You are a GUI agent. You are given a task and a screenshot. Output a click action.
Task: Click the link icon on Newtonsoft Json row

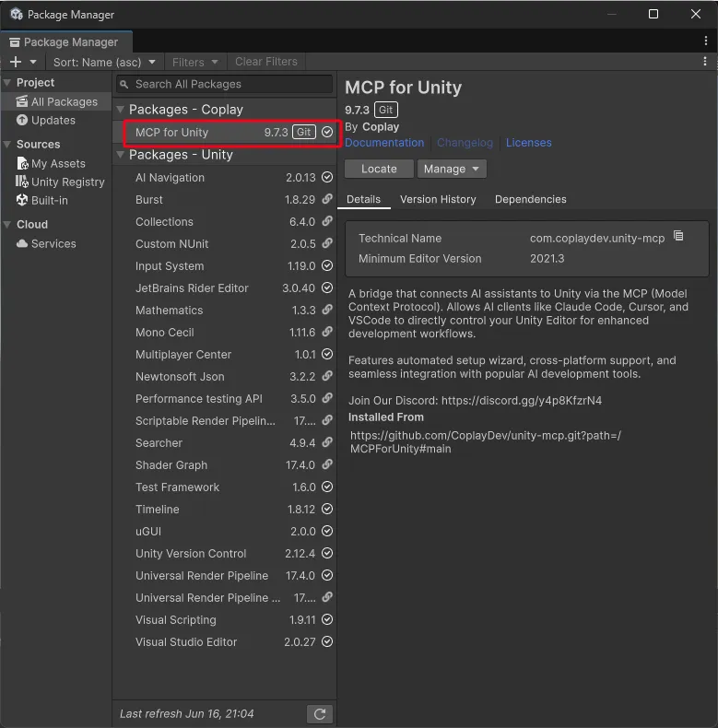tap(327, 377)
